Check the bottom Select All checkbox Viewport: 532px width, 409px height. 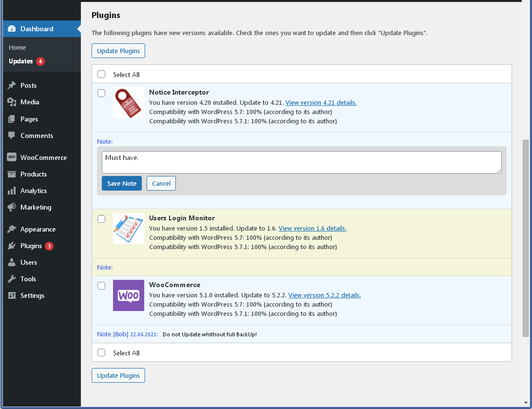pyautogui.click(x=101, y=352)
